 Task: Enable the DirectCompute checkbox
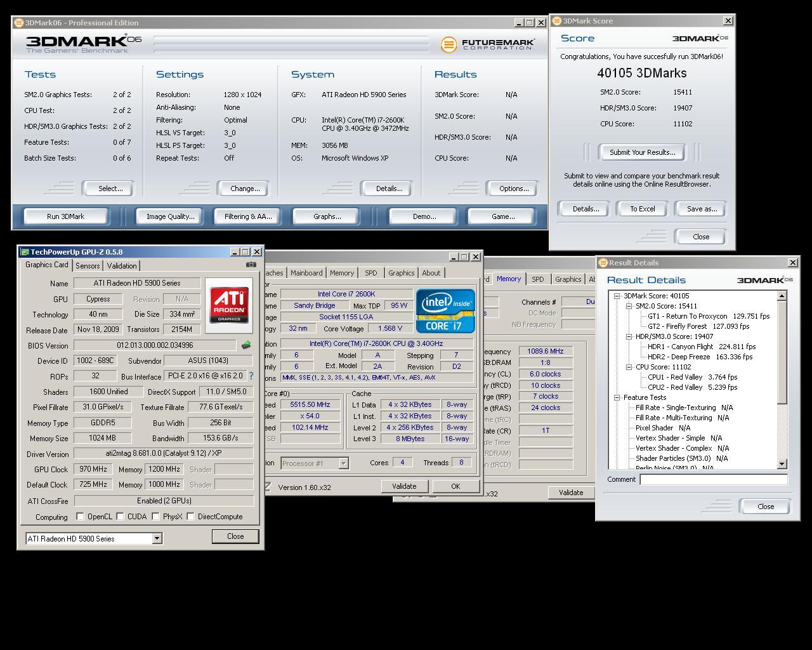[190, 517]
